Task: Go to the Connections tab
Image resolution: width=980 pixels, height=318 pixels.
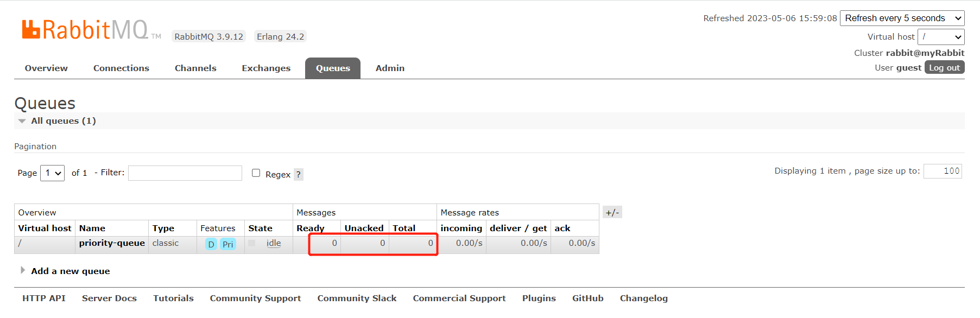Action: [121, 68]
